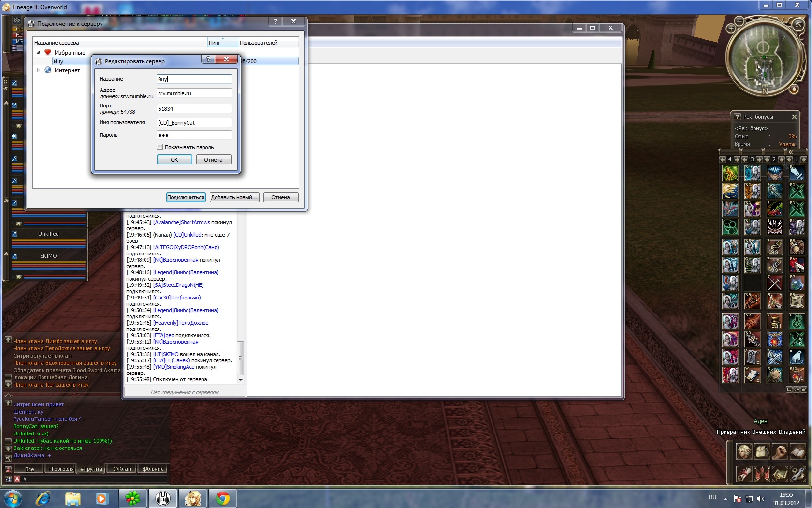This screenshot has width=812, height=508.
Task: Click the thumbs-up recommendation icon by minimap
Action: click(x=794, y=89)
